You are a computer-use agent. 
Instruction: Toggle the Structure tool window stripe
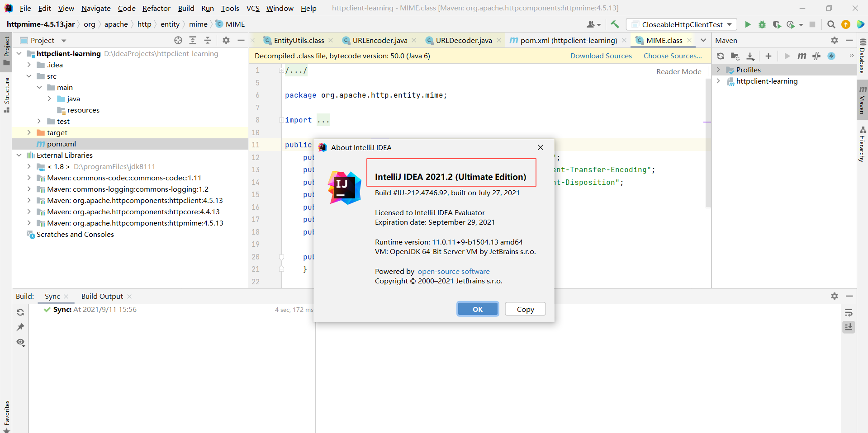(6, 95)
